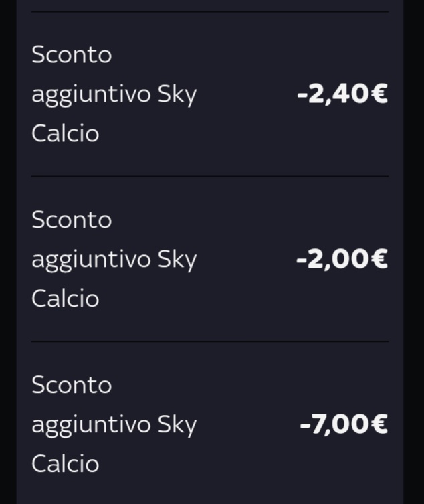This screenshot has width=424, height=504.
Task: Tap 'aggiuntivo Sky' text in the -2,40€ row
Action: point(114,94)
